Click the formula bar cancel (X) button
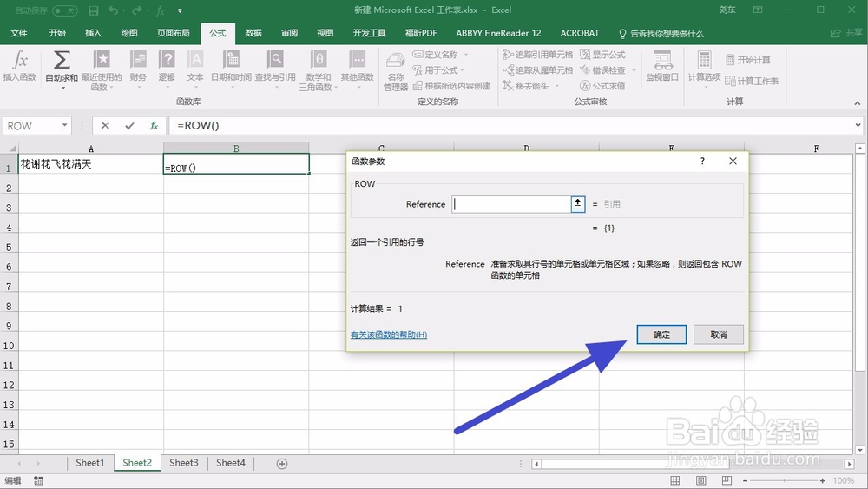Viewport: 868px width, 489px height. (105, 126)
